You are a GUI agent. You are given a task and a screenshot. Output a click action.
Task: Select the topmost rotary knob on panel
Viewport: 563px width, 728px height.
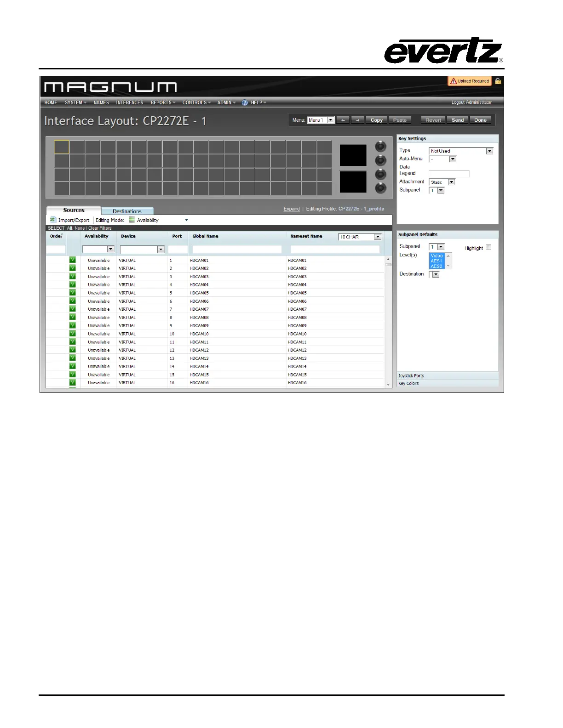(380, 147)
